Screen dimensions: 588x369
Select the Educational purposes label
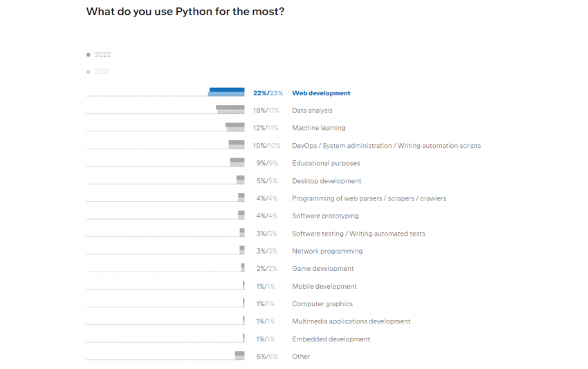[326, 163]
